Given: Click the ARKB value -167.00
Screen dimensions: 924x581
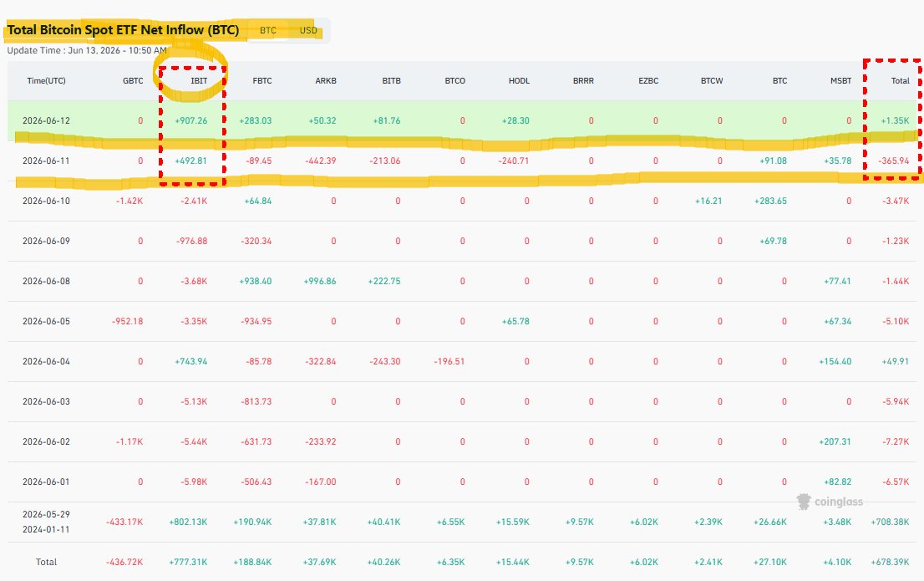Looking at the screenshot, I should 321,482.
